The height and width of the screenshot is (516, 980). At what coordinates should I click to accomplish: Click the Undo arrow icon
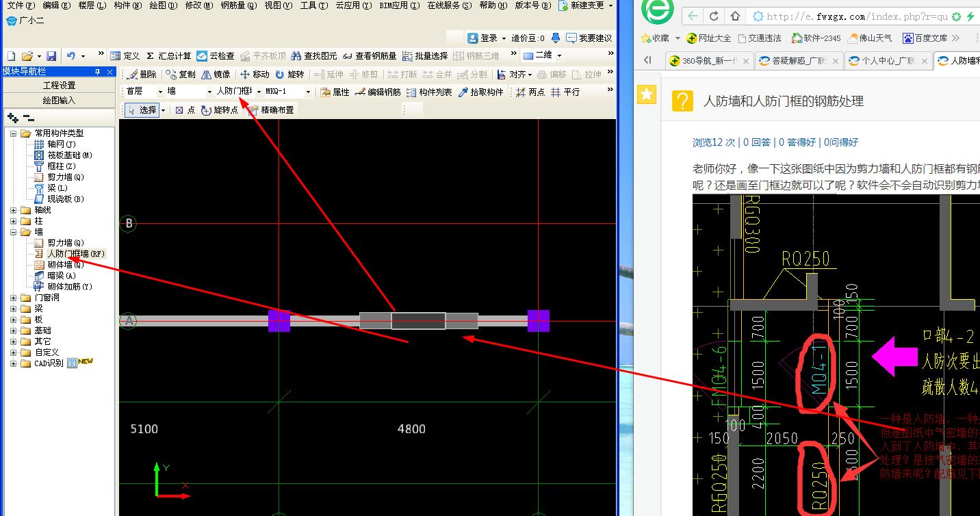click(x=70, y=56)
